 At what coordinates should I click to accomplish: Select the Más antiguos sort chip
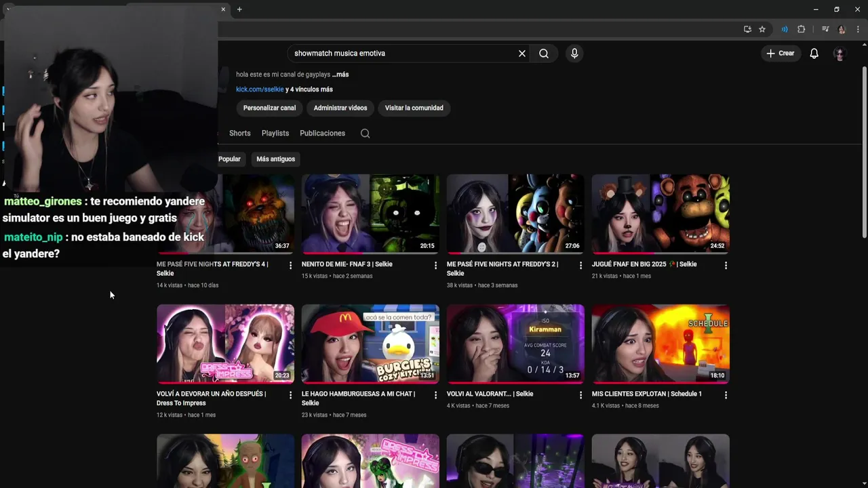point(275,159)
